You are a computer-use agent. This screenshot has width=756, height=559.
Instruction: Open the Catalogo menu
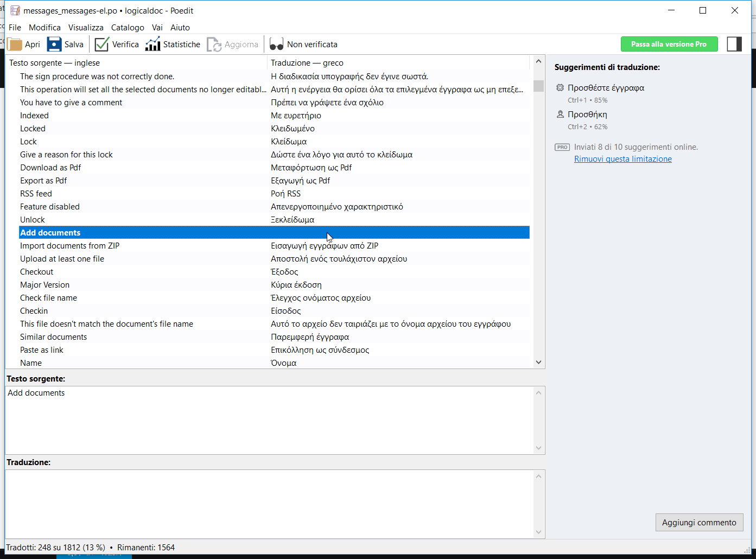pos(128,28)
